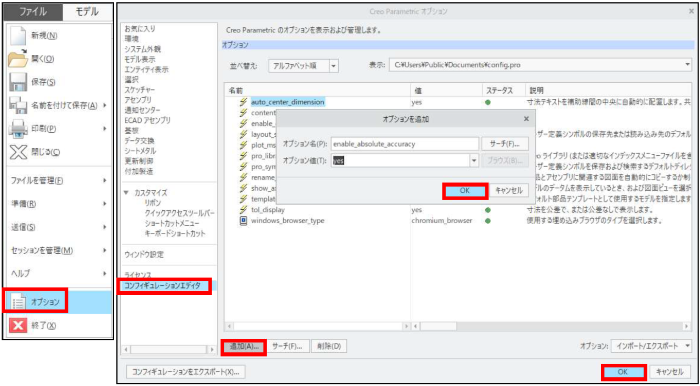Open the 並べ替え アルファベット順 dropdown

[x=333, y=66]
